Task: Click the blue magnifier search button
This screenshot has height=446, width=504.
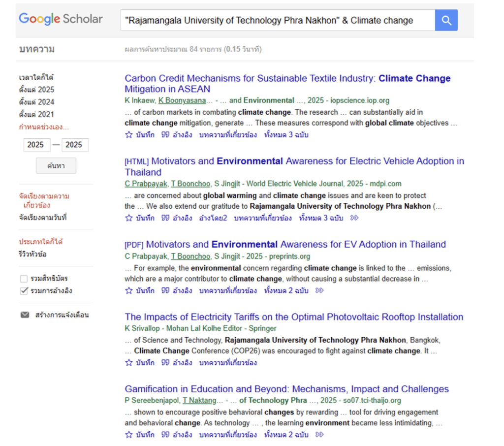Action: 446,20
